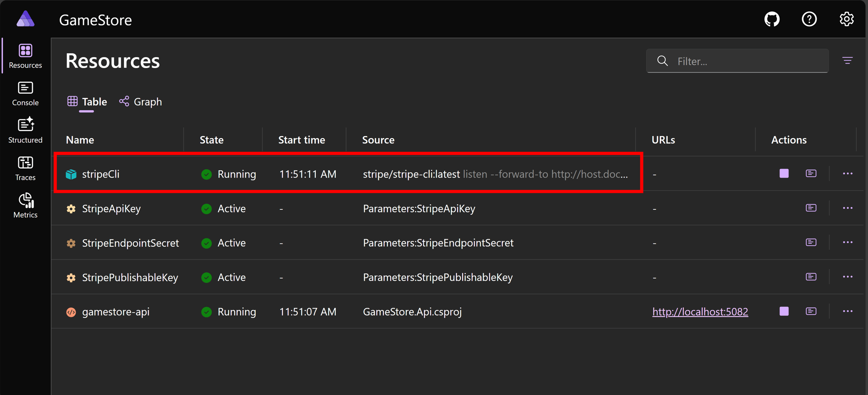Click the 11:51:07 AM start time

coord(307,311)
